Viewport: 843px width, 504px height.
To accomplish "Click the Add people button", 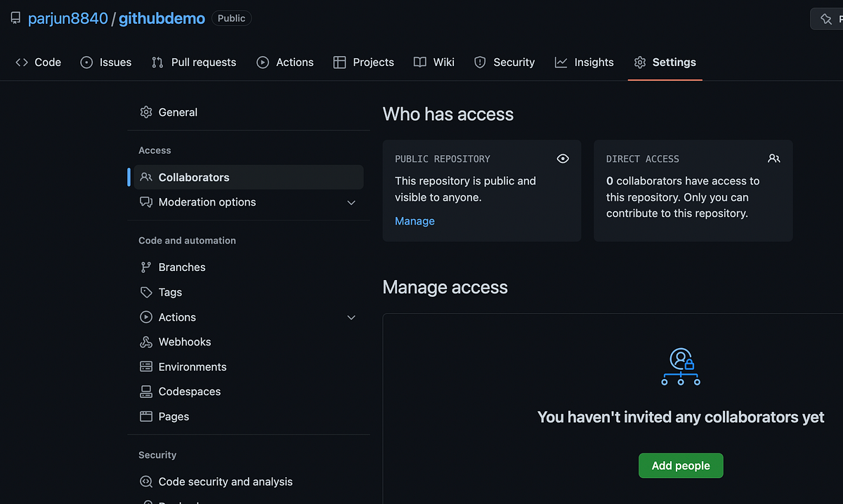I will coord(680,465).
